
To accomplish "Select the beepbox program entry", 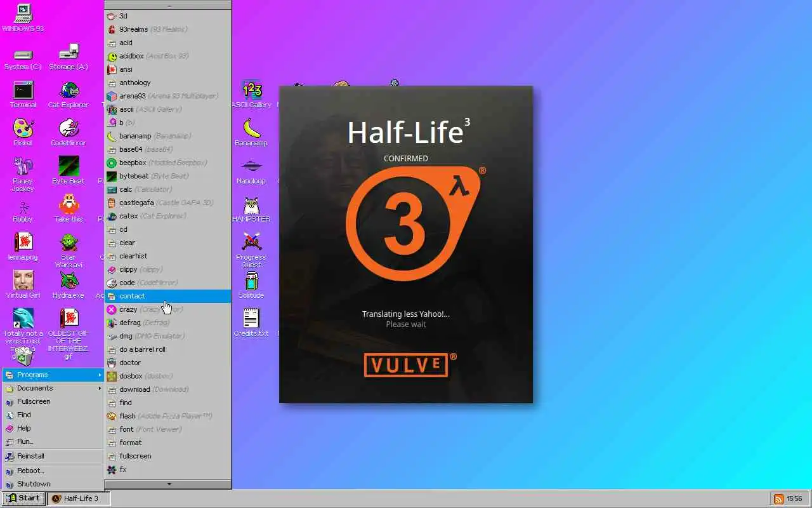I will pyautogui.click(x=168, y=163).
